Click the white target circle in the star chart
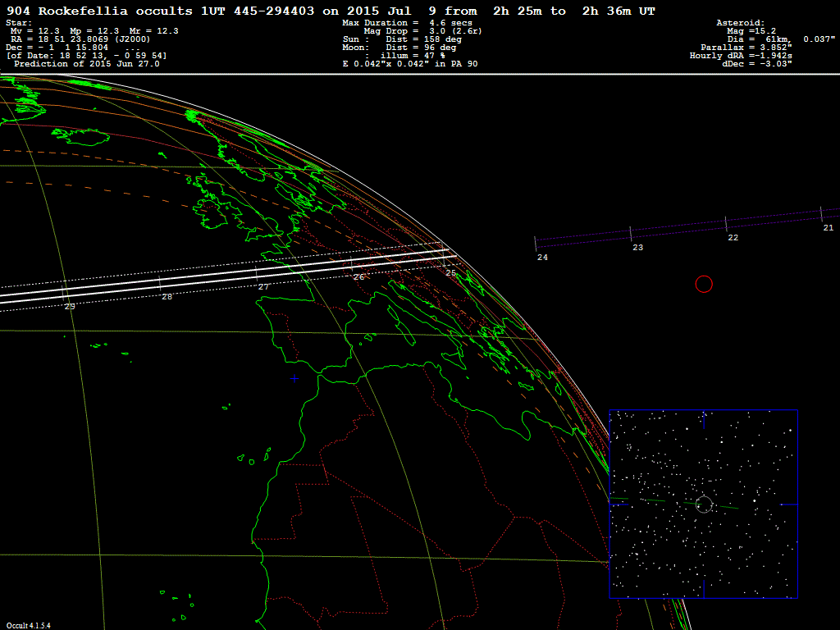Image resolution: width=840 pixels, height=630 pixels. pos(704,504)
